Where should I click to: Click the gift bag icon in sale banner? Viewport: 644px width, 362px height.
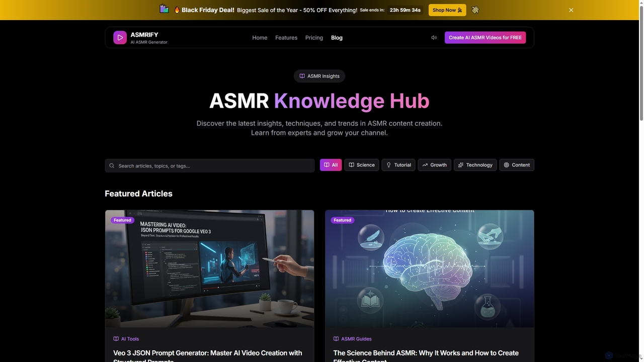coord(164,9)
